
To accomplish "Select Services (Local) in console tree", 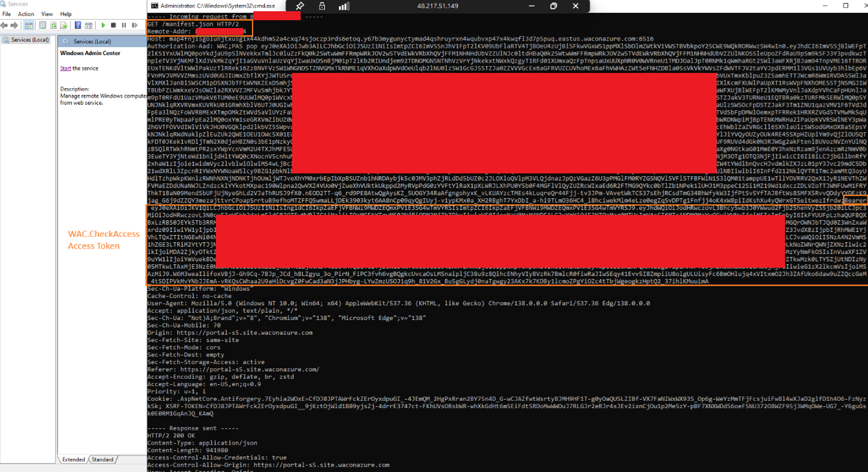I will [30, 40].
